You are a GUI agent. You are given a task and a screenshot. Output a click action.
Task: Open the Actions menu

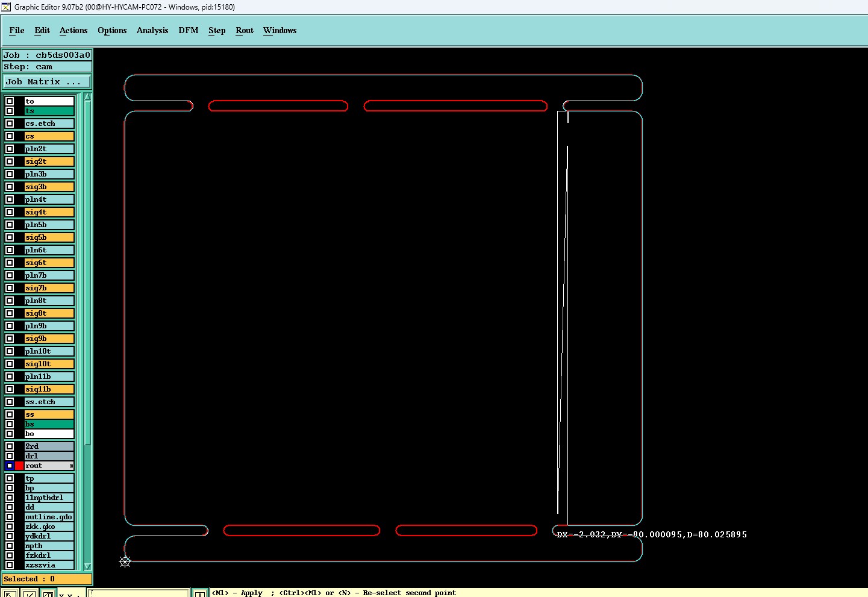pos(73,30)
